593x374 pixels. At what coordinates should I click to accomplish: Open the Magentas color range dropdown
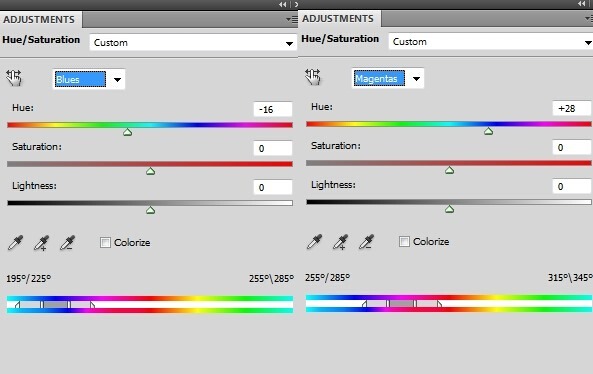click(x=416, y=79)
